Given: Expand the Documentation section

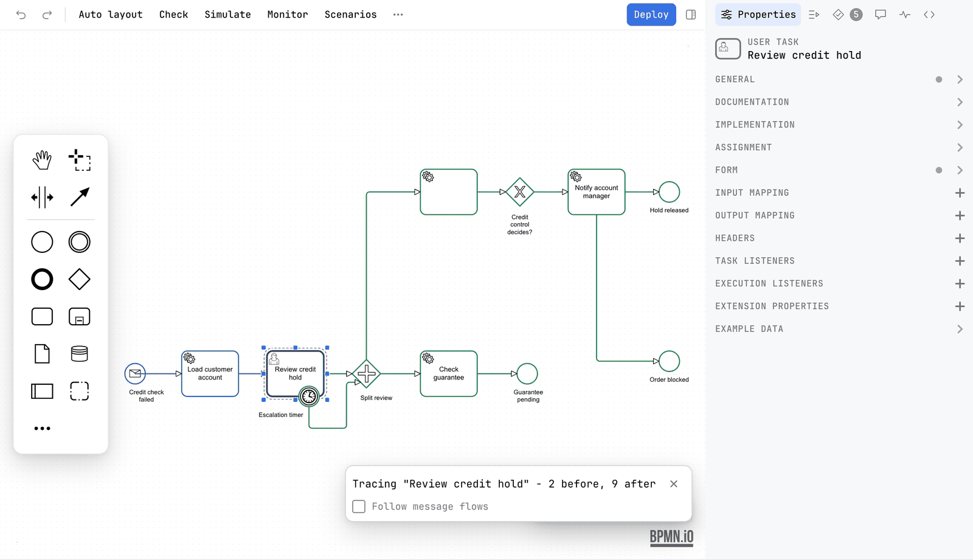Looking at the screenshot, I should (x=839, y=102).
